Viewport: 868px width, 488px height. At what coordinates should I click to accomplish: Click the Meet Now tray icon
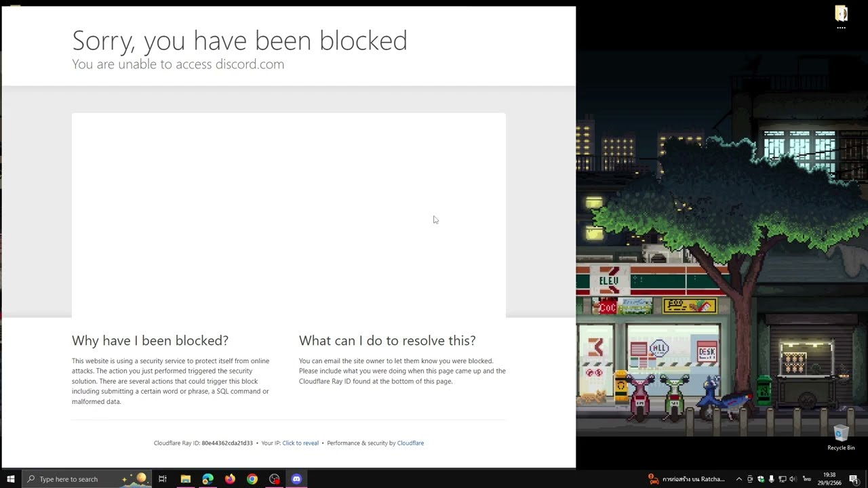(x=750, y=479)
